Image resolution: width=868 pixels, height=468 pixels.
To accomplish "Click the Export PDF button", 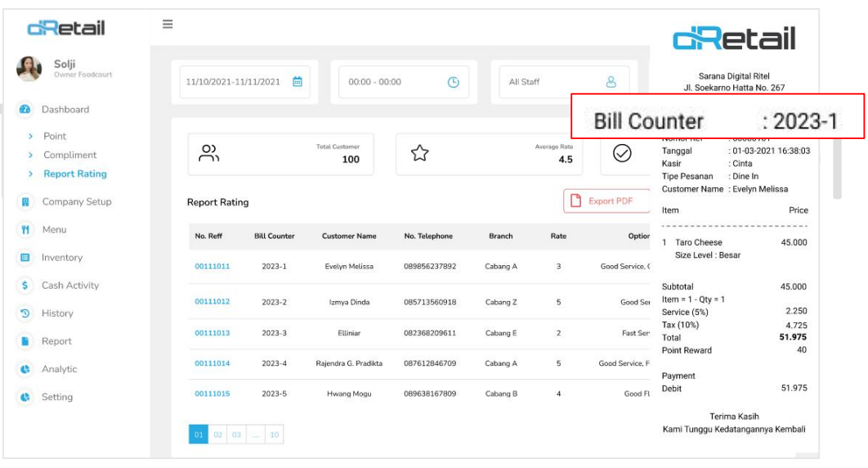I will point(606,201).
